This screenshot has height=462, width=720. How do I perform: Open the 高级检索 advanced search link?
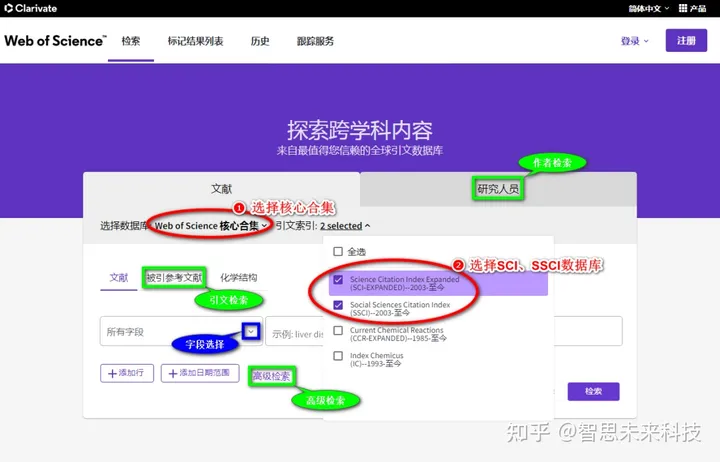coord(271,376)
